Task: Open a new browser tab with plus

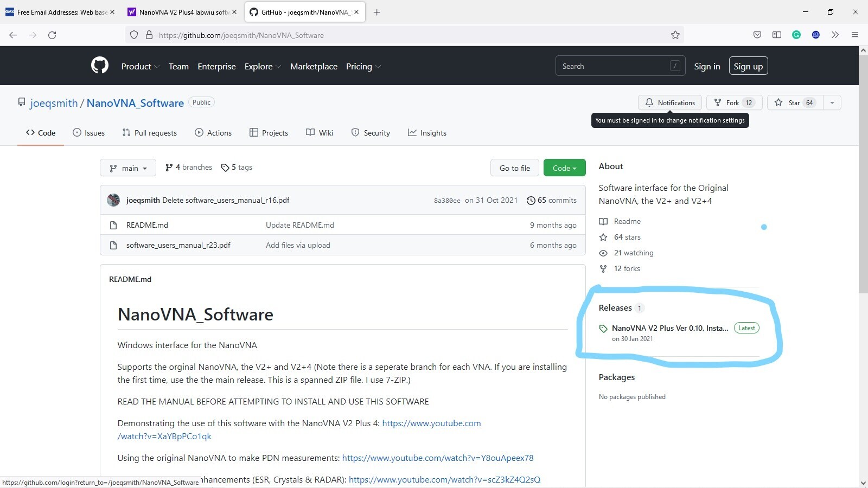Action: click(376, 12)
